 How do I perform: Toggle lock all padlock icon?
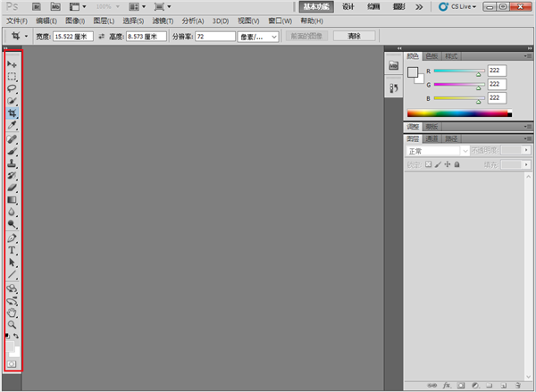pyautogui.click(x=456, y=164)
